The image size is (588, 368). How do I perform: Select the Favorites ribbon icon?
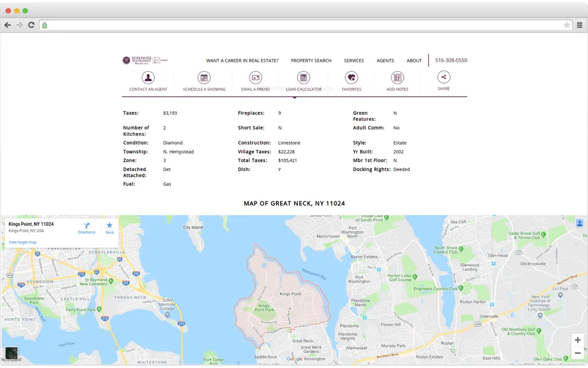coord(352,77)
